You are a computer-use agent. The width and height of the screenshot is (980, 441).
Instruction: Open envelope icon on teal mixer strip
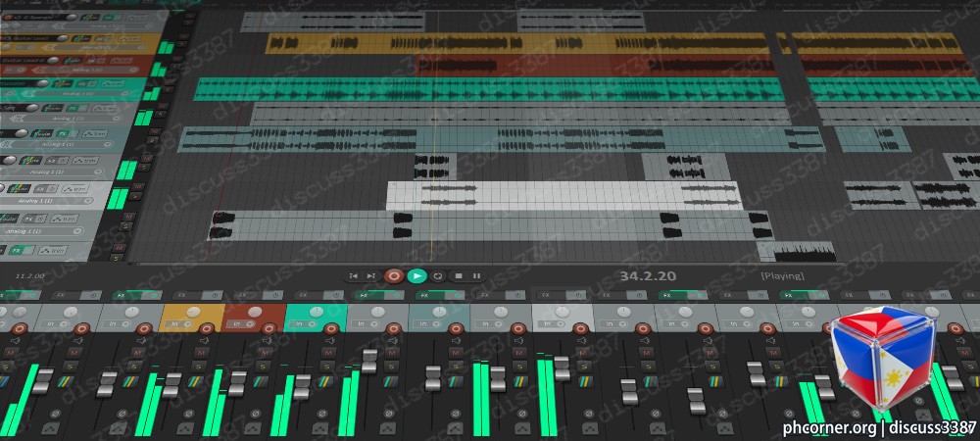coord(320,428)
